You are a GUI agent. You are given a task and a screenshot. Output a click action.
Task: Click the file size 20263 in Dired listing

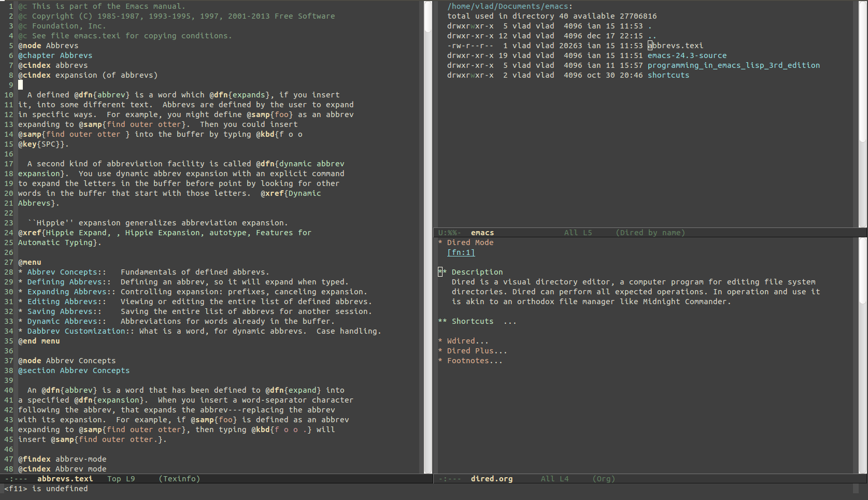pyautogui.click(x=571, y=46)
